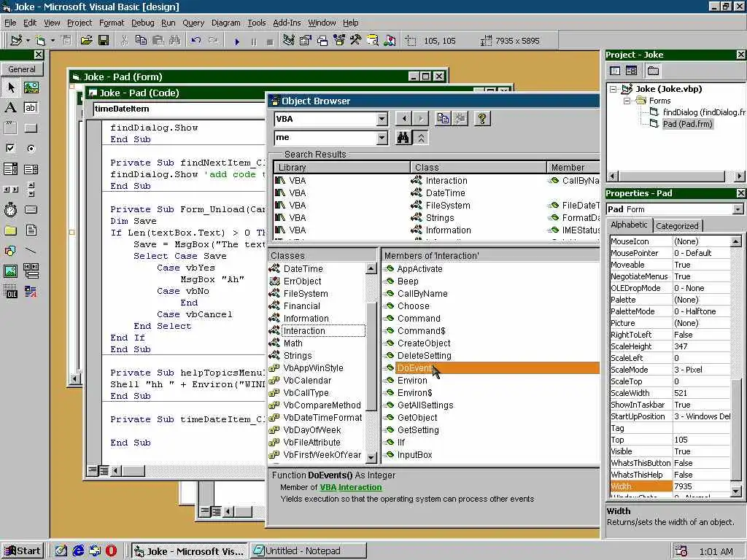Select the CheckBox control in the toolbox
The image size is (747, 560).
10,148
